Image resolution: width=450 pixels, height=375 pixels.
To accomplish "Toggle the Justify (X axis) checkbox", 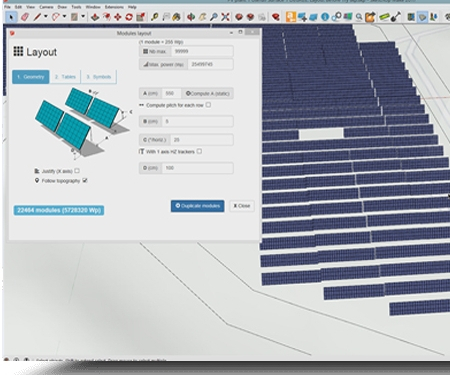I will pyautogui.click(x=77, y=171).
